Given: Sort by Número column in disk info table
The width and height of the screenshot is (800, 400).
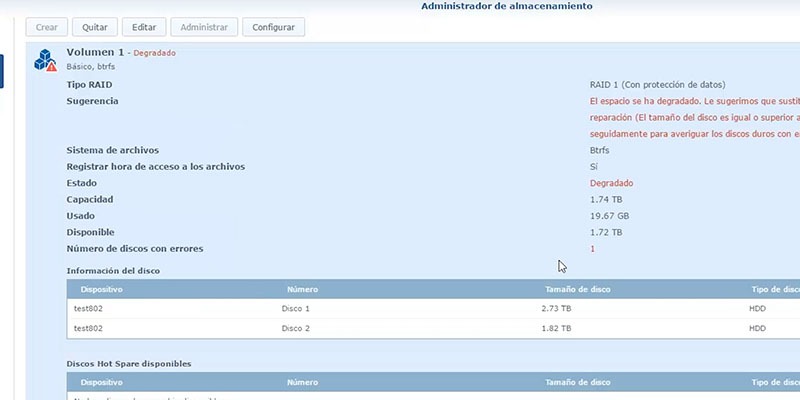Looking at the screenshot, I should (x=303, y=289).
